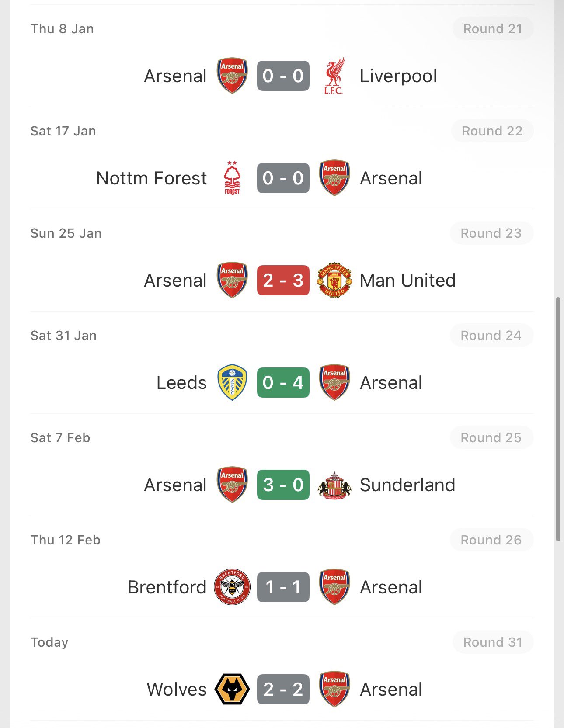Open the 3 - 0 Sunderland score
The width and height of the screenshot is (564, 728).
click(283, 485)
